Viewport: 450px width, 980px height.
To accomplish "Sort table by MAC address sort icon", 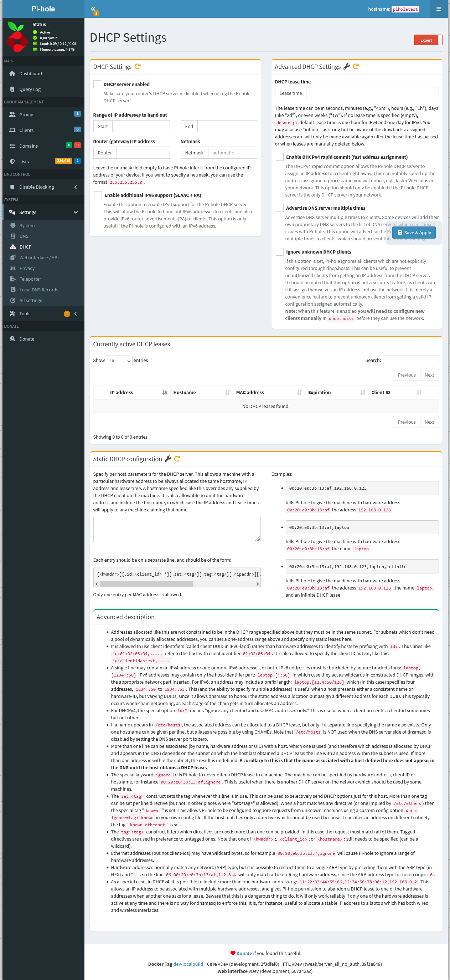I will pos(300,392).
